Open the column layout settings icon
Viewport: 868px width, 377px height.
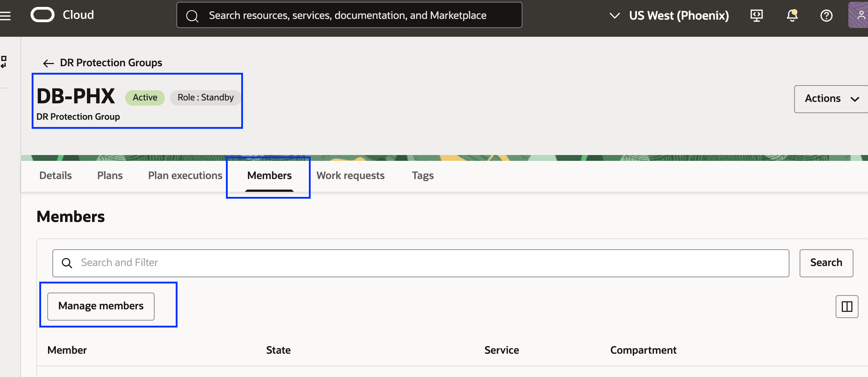click(847, 306)
